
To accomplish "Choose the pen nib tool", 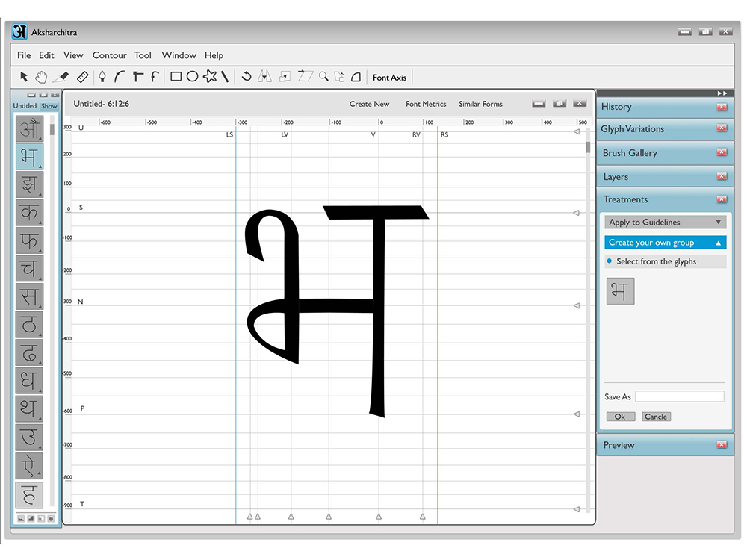I will pos(102,77).
